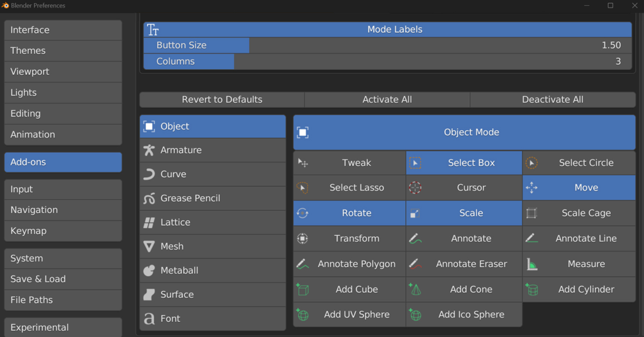Click the Metaball mode icon

149,270
